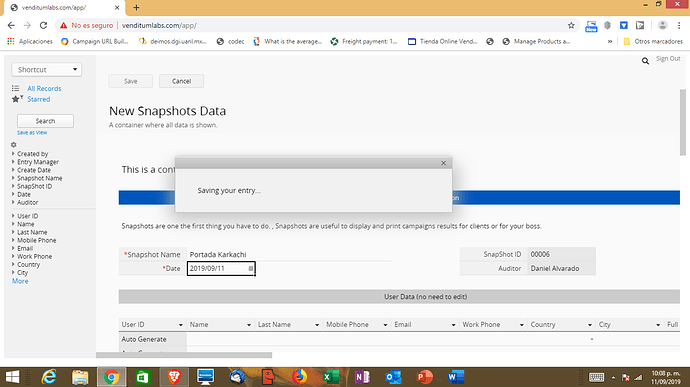Launch Firefox from the taskbar

300,377
